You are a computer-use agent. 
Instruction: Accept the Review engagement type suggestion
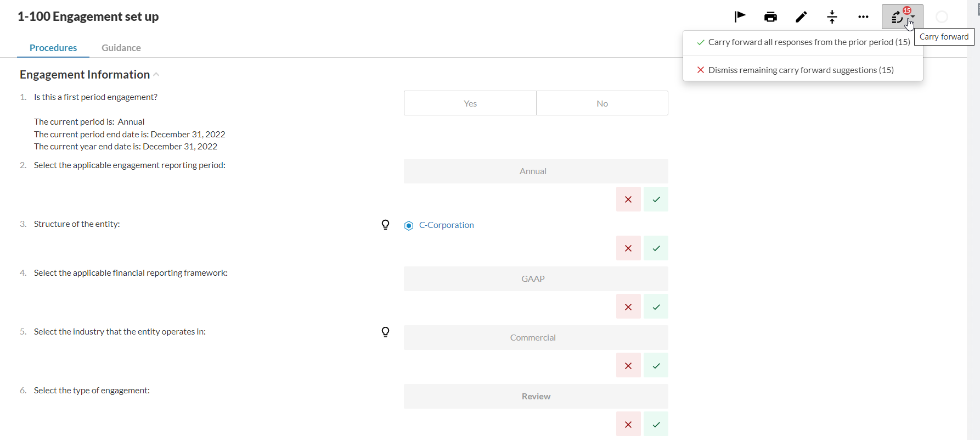click(x=656, y=424)
